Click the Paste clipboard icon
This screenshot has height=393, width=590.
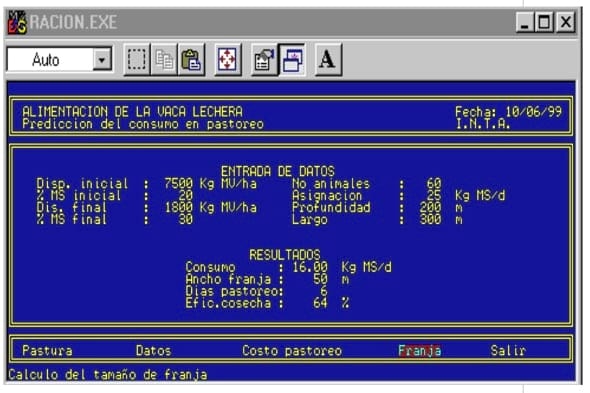pos(191,59)
